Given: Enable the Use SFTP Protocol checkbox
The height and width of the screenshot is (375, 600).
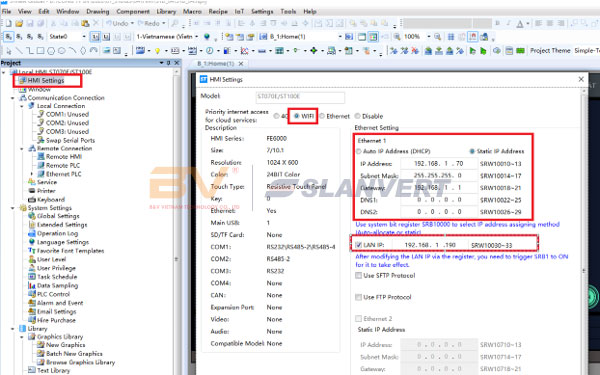Looking at the screenshot, I should point(359,276).
